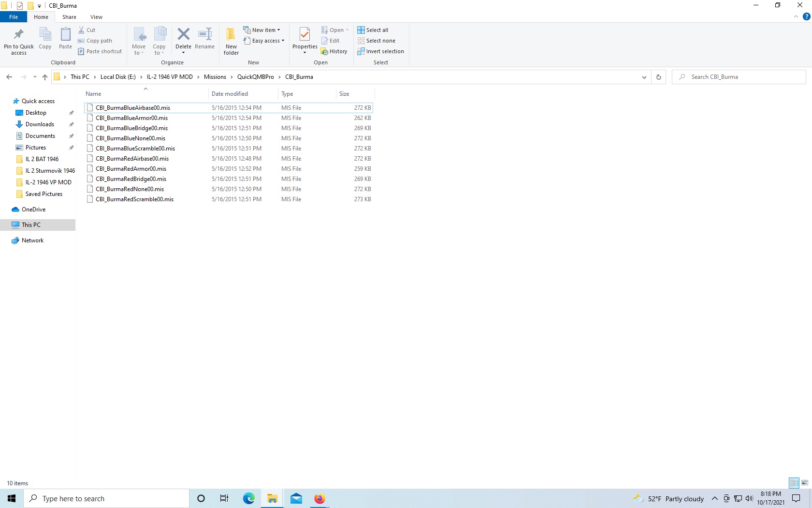Click Cut in the Clipboard group
Screen dimensions: 812x508
coord(87,30)
